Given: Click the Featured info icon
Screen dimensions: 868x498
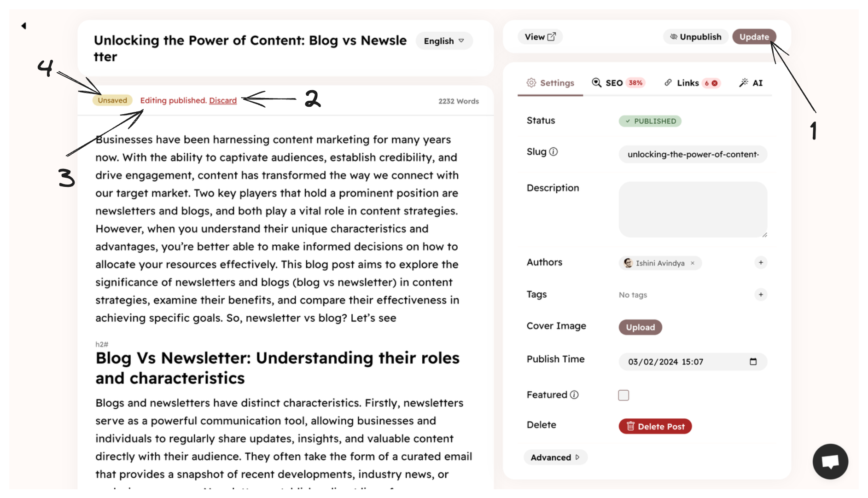Looking at the screenshot, I should coord(574,395).
